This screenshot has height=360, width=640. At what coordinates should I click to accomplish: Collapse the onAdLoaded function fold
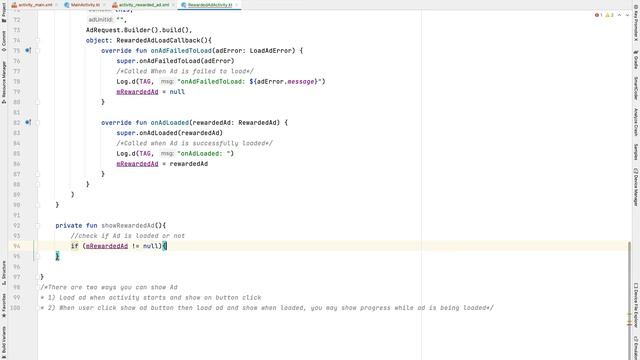[38, 122]
